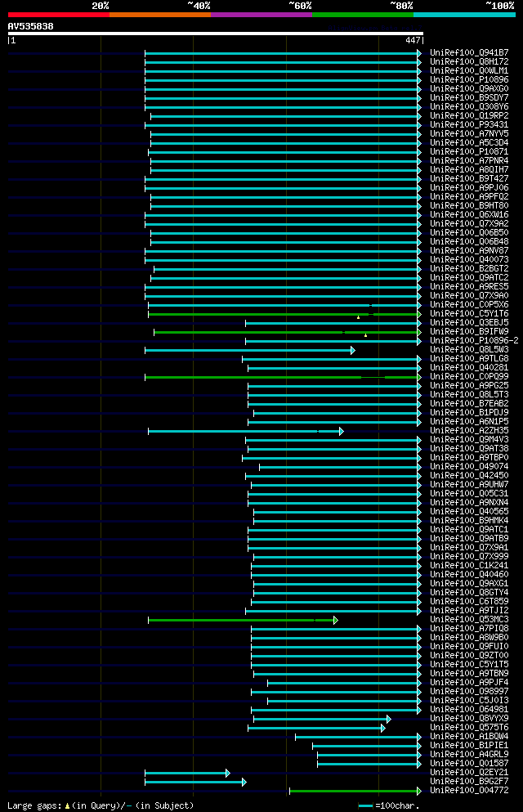
Task: Select the UniRef100_Q05C31 label
Action: pos(469,494)
